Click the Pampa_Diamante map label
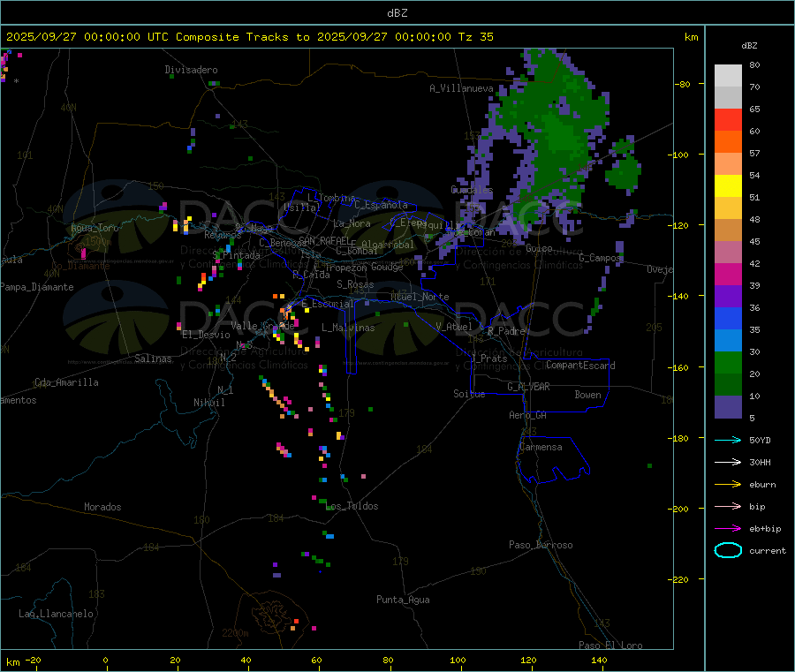 point(37,287)
